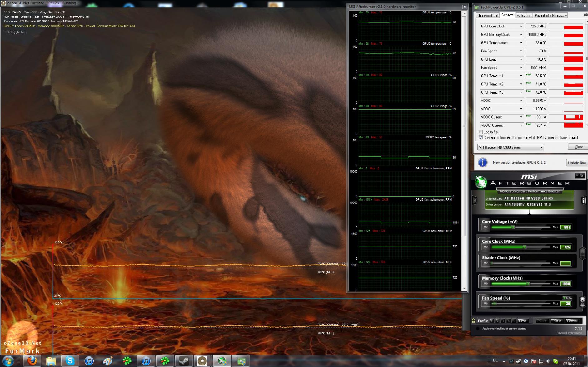Open the Validation tab

click(524, 16)
